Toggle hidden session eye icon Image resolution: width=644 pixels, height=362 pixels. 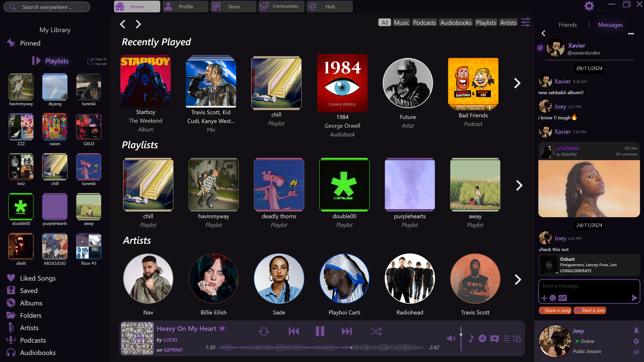tap(636, 352)
